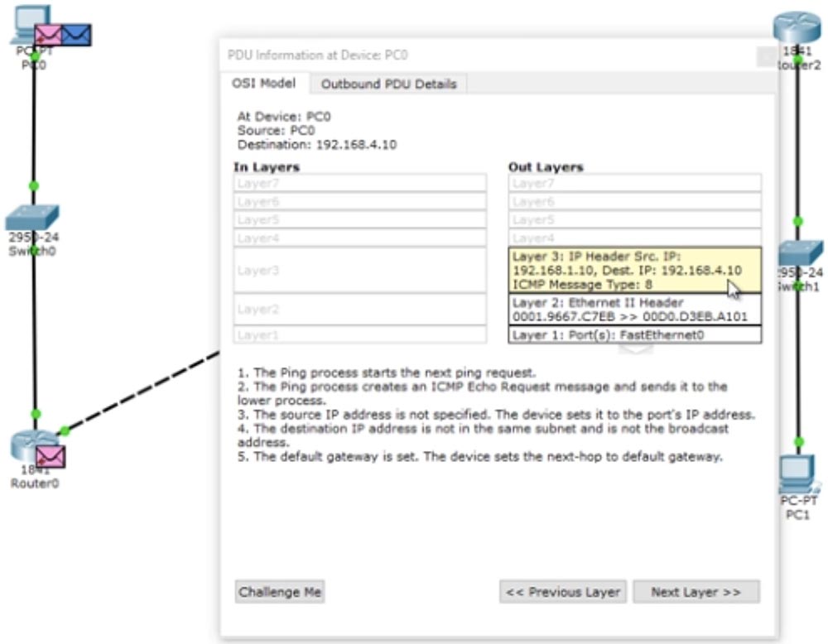The image size is (828, 644).
Task: Click the 'At Device: PC0' text
Action: [x=284, y=116]
